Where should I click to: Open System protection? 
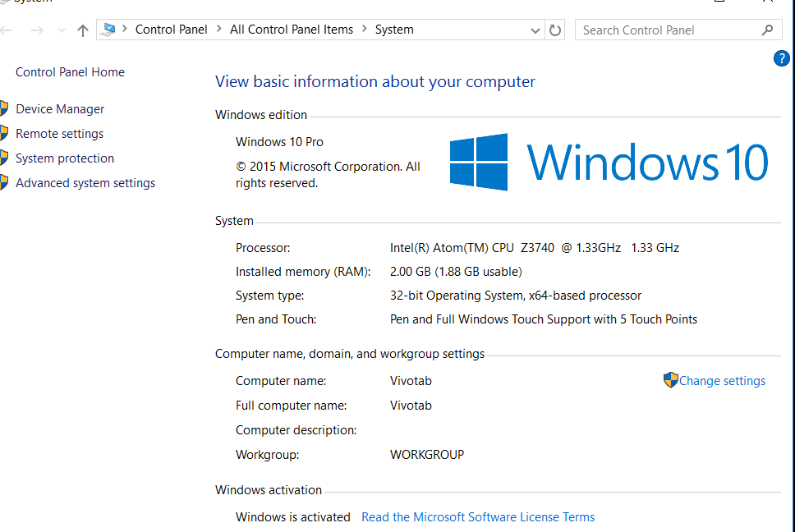coord(65,158)
